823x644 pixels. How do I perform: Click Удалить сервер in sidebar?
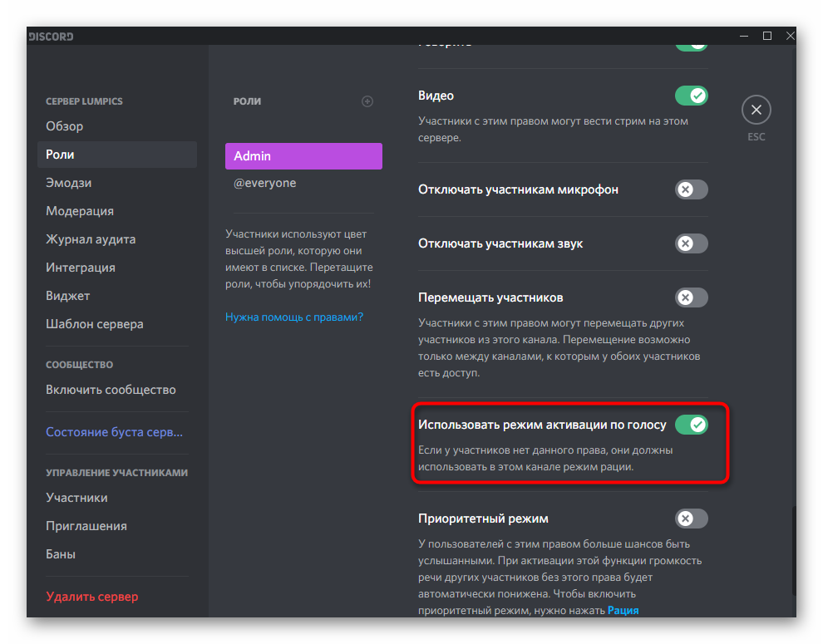point(92,597)
